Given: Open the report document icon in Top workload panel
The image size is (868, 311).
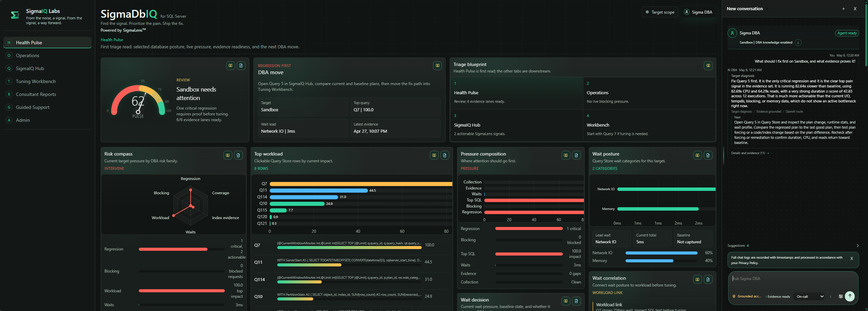Looking at the screenshot, I should click(x=445, y=155).
